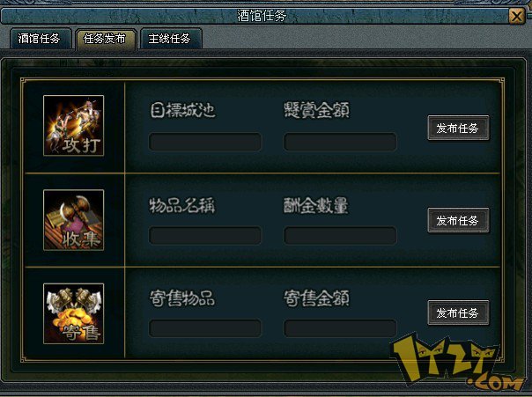
Task: Close the 酒馆任务 window
Action: (517, 16)
